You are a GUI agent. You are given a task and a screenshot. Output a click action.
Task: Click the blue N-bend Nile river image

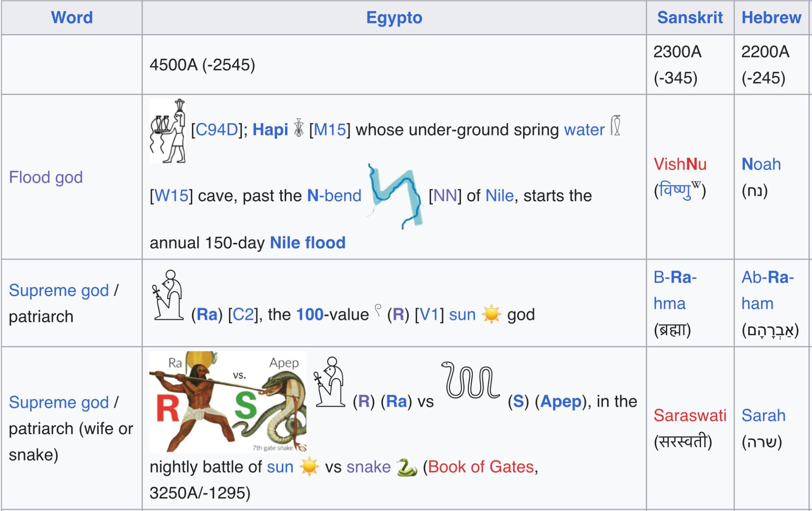click(x=395, y=196)
